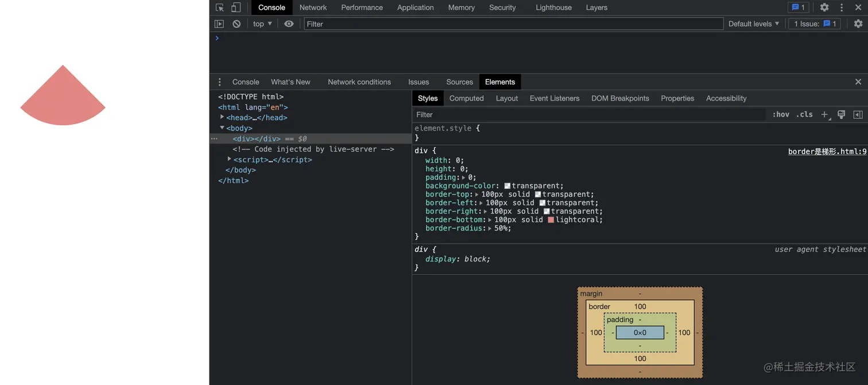This screenshot has width=868, height=385.
Task: Click the new style rule plus icon
Action: (825, 114)
